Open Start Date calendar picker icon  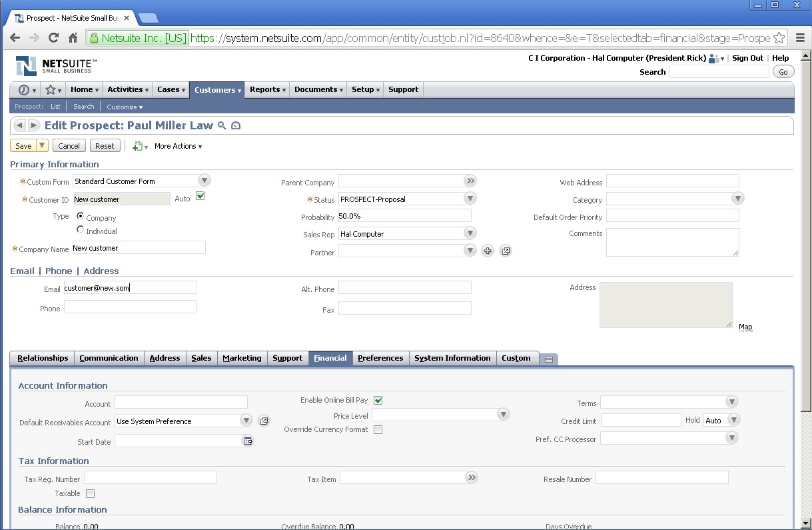coord(248,441)
